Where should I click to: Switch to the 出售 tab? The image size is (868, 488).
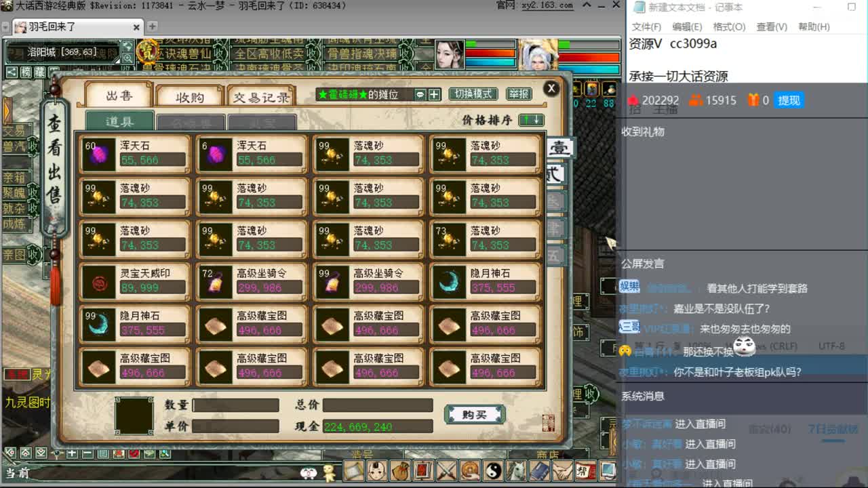119,96
